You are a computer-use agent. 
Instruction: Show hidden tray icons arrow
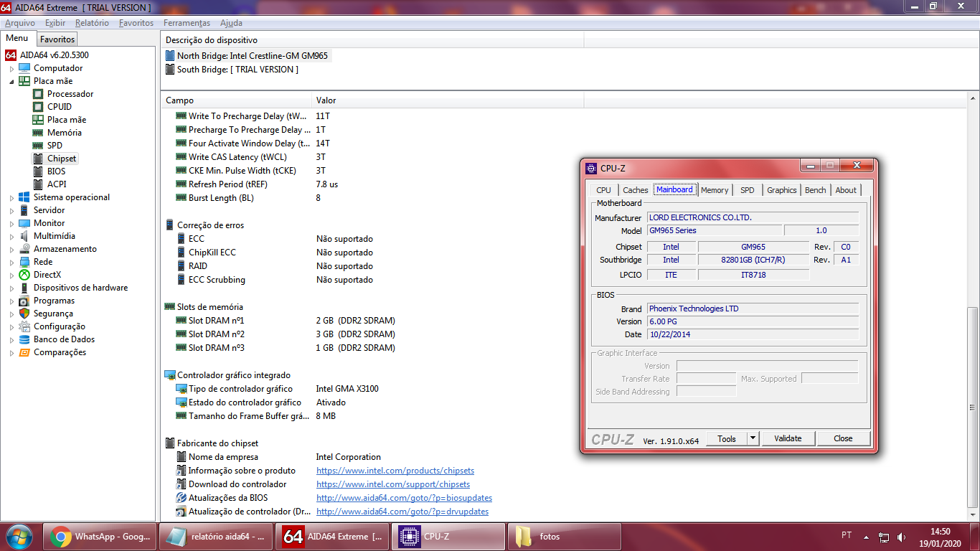(867, 537)
